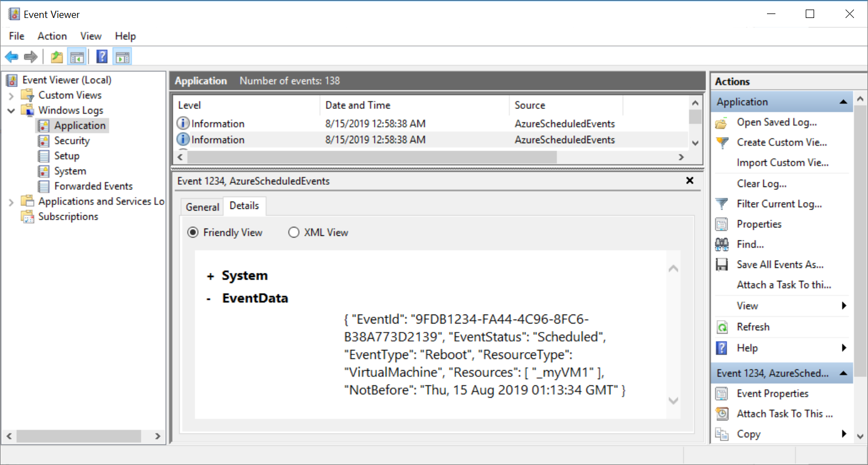Click Import Custom View action
Image resolution: width=868 pixels, height=465 pixels.
point(783,163)
